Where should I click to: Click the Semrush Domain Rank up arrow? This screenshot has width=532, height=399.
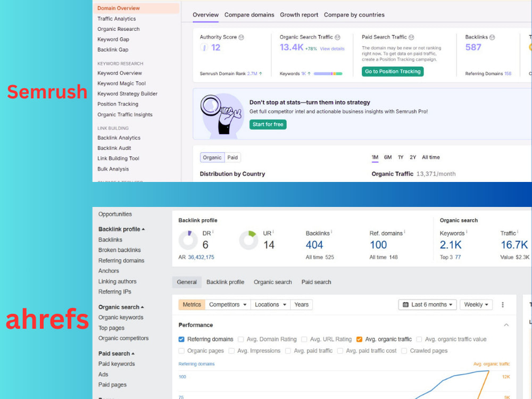tap(260, 73)
